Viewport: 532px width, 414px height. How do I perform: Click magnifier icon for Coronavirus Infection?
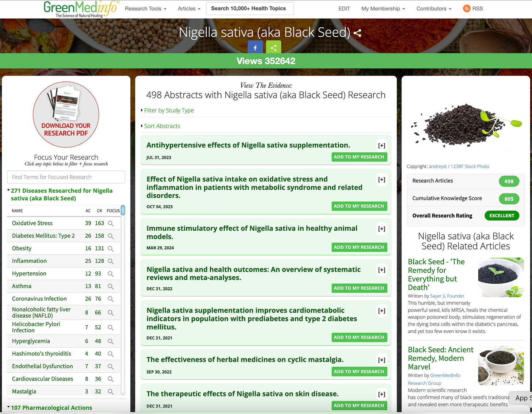point(111,299)
